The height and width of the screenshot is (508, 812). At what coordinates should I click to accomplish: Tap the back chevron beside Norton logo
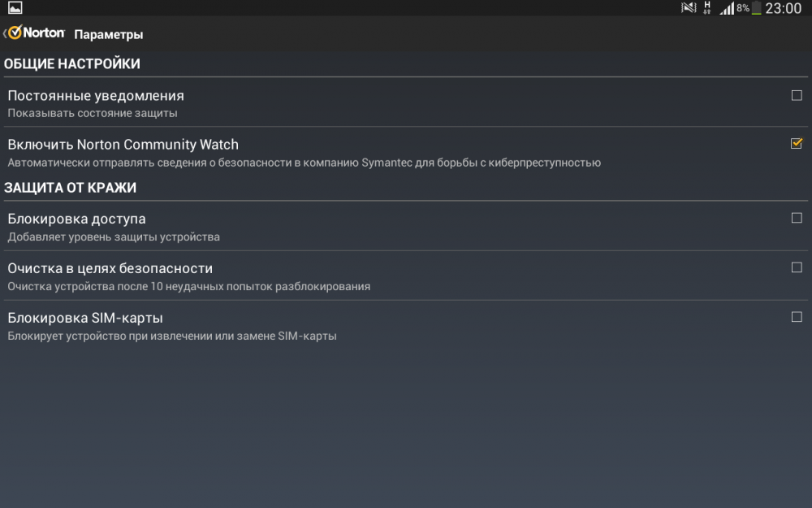(4, 34)
